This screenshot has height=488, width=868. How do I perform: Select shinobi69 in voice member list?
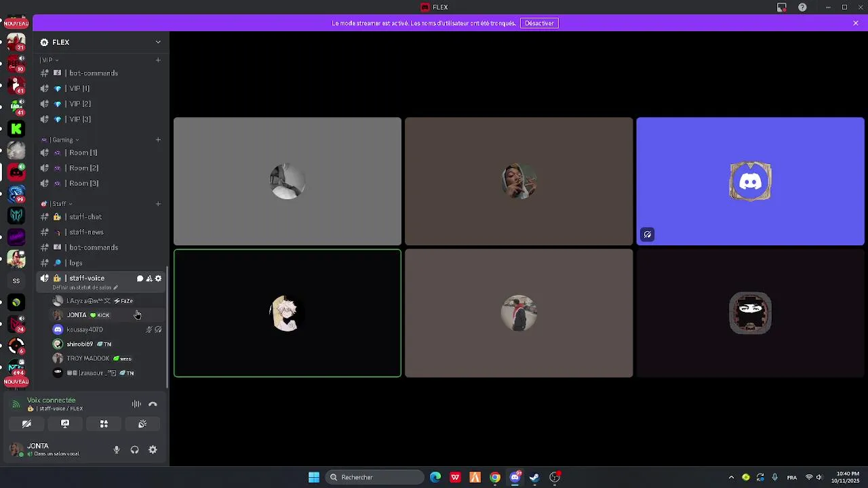tap(108, 344)
